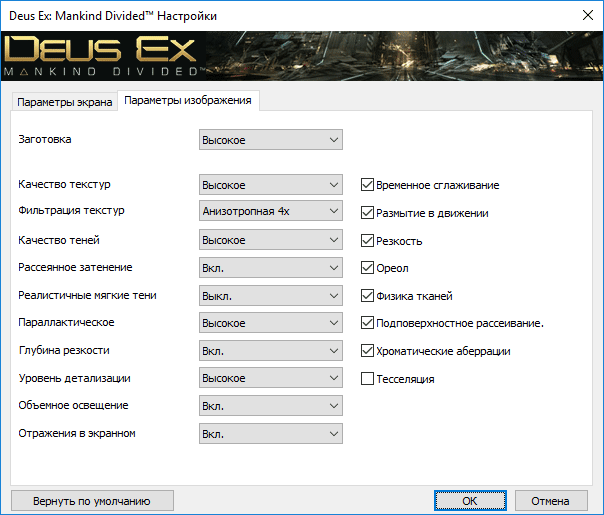Open the Глубина резкости dropdown
This screenshot has height=515, width=604.
[270, 351]
